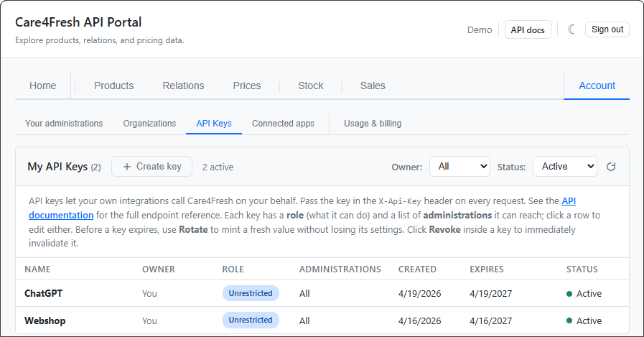
Task: Refresh the API keys list
Action: pyautogui.click(x=611, y=167)
